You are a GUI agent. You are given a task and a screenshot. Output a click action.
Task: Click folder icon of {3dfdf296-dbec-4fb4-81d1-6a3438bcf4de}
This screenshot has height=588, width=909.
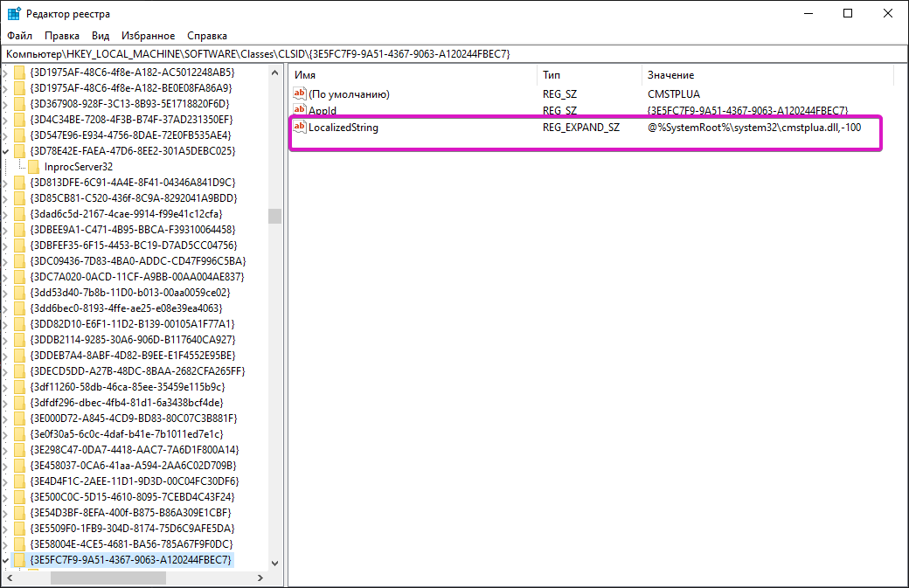pos(20,403)
